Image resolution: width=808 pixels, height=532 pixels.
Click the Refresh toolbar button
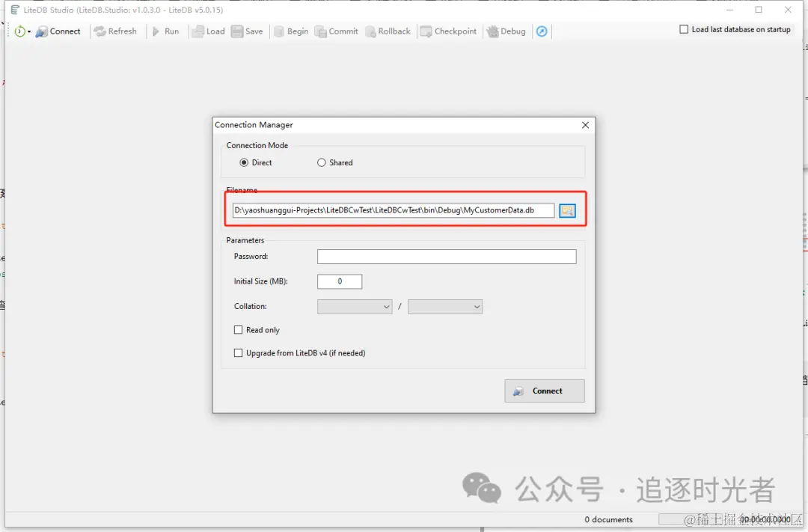pyautogui.click(x=115, y=31)
